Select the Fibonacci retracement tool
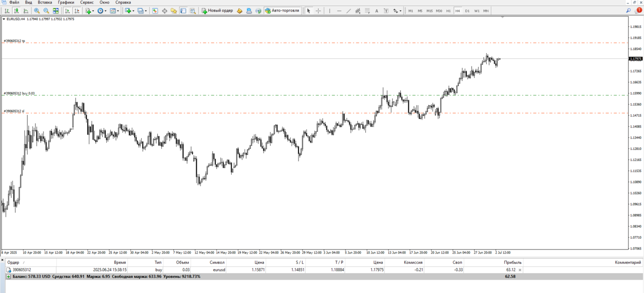 tap(367, 10)
